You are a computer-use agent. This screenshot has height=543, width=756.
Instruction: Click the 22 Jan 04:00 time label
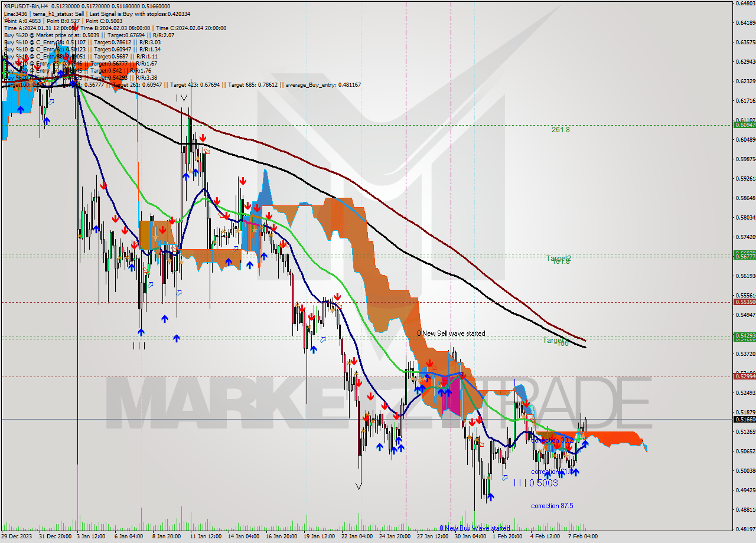click(x=357, y=537)
